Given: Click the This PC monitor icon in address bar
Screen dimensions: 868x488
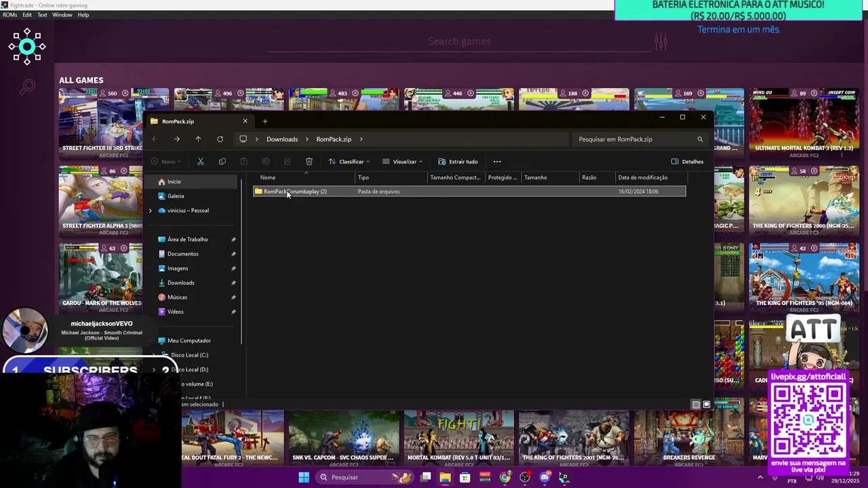Looking at the screenshot, I should tap(243, 139).
